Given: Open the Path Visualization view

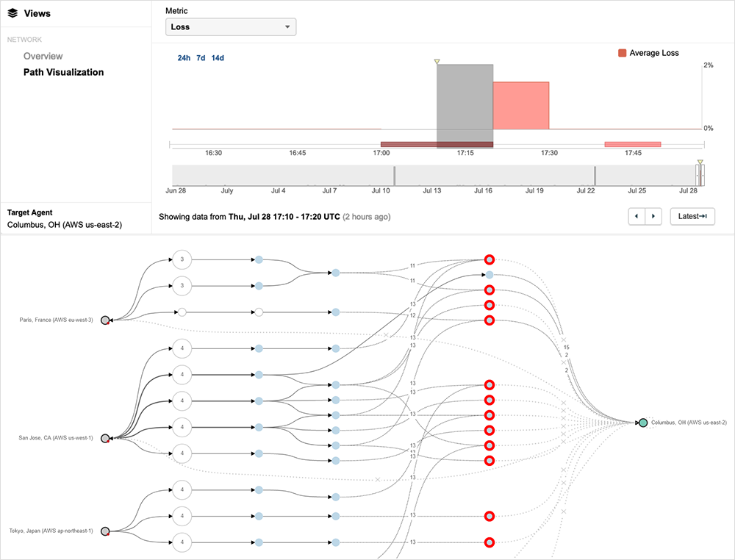Looking at the screenshot, I should point(63,72).
